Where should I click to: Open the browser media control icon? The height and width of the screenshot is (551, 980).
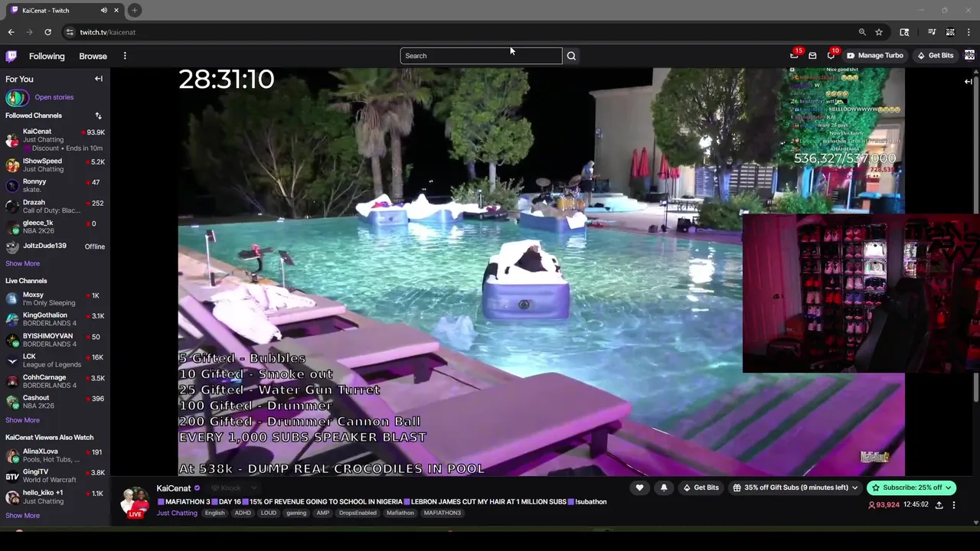932,32
